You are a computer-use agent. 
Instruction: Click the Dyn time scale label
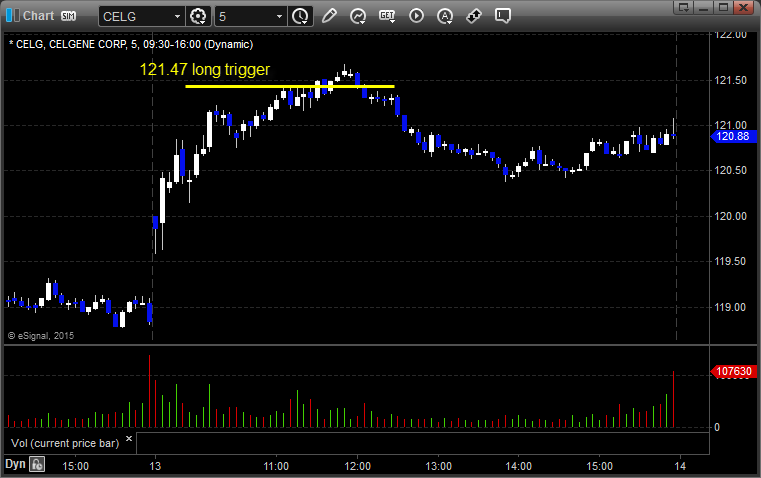(x=15, y=464)
